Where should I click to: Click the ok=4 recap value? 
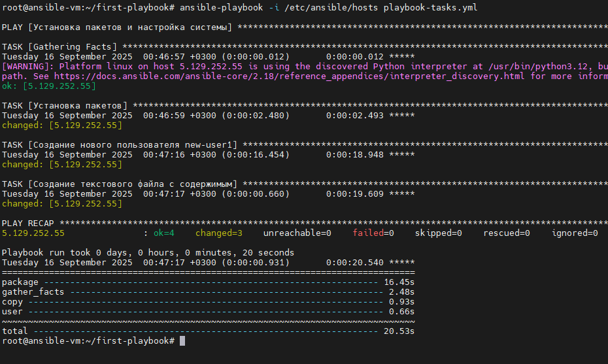[164, 233]
